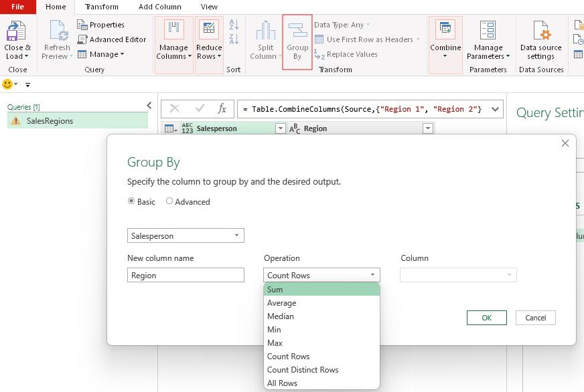
Task: Select the Advanced radio option
Action: (x=169, y=201)
